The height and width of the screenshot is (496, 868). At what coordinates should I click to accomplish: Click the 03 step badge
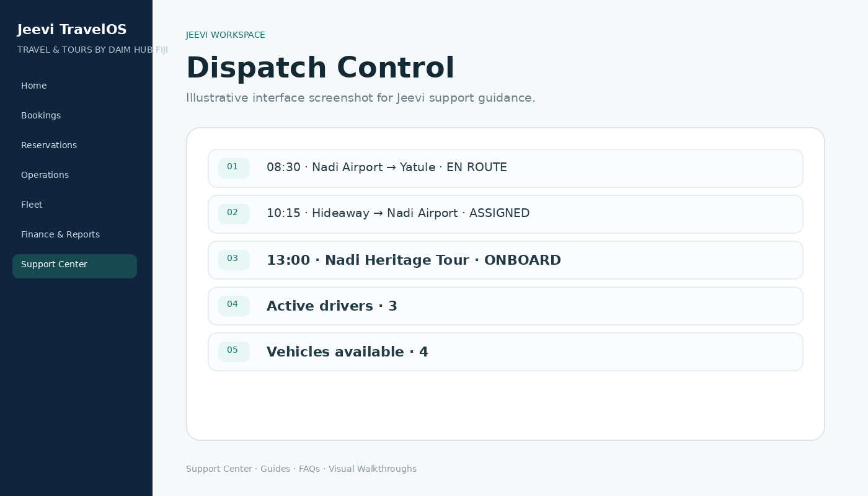click(x=234, y=260)
